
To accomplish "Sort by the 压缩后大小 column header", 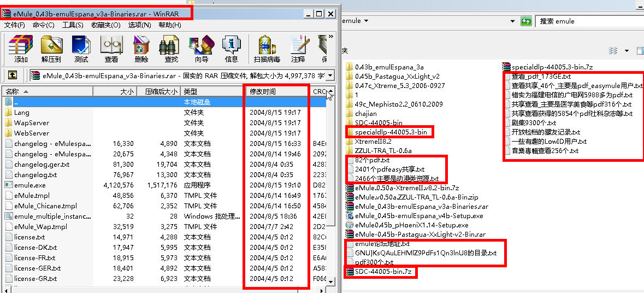I will pyautogui.click(x=158, y=91).
